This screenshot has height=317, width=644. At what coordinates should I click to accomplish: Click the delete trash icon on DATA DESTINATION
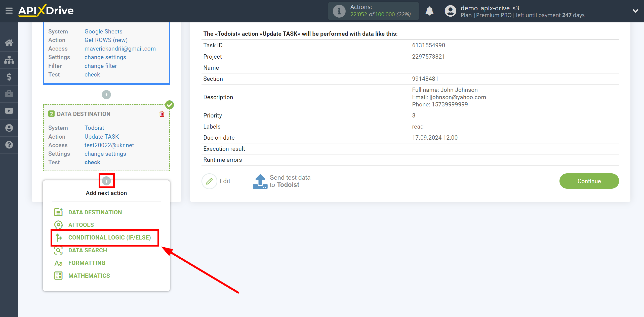[162, 114]
